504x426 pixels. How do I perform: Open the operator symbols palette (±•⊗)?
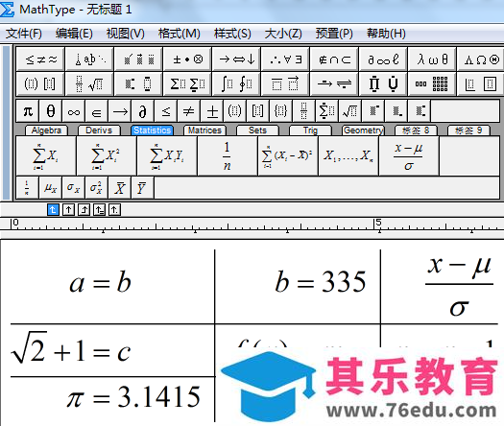pos(187,59)
